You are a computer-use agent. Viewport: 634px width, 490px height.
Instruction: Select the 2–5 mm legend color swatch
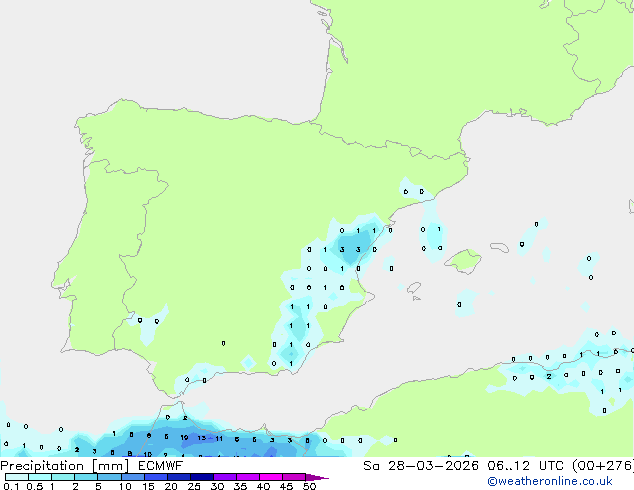click(x=86, y=477)
